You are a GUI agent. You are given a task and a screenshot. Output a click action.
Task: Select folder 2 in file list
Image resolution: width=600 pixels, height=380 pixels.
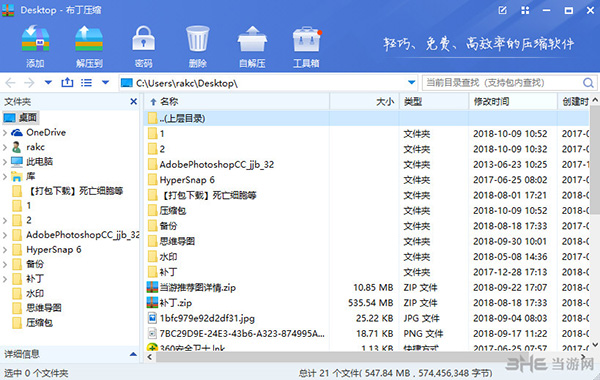coord(367,149)
